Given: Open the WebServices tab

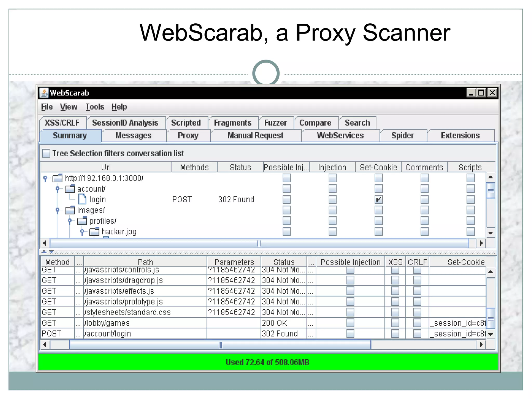Looking at the screenshot, I should coord(340,135).
